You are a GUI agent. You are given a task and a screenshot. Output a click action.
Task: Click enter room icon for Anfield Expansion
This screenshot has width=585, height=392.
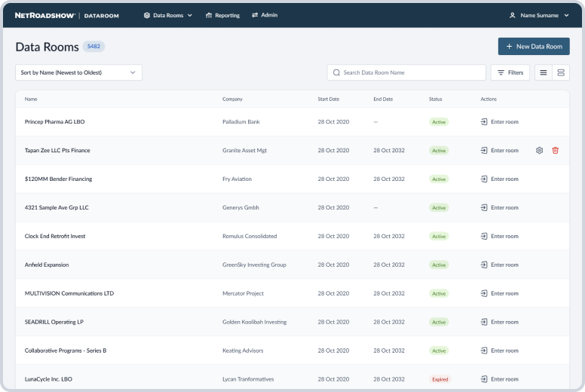click(x=484, y=265)
